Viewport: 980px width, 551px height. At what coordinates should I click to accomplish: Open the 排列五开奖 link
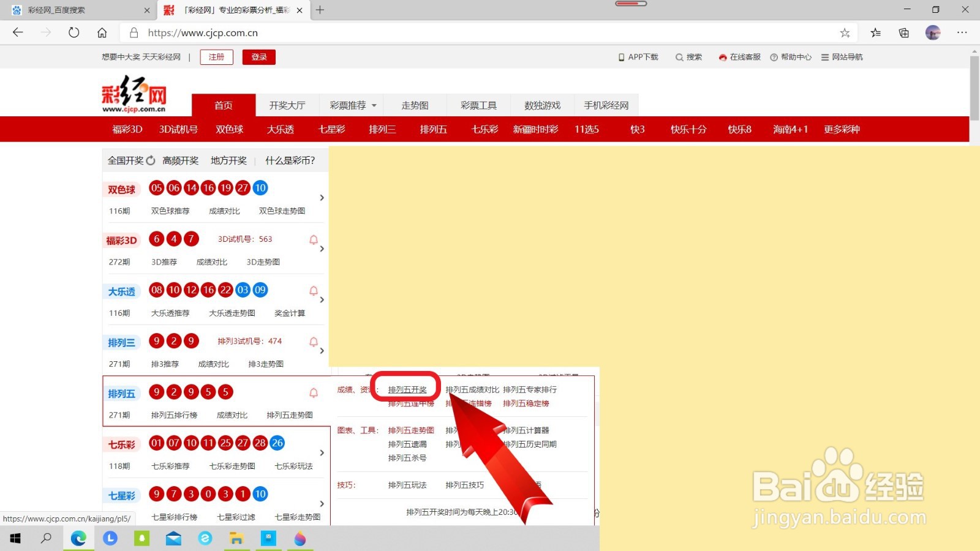coord(407,389)
